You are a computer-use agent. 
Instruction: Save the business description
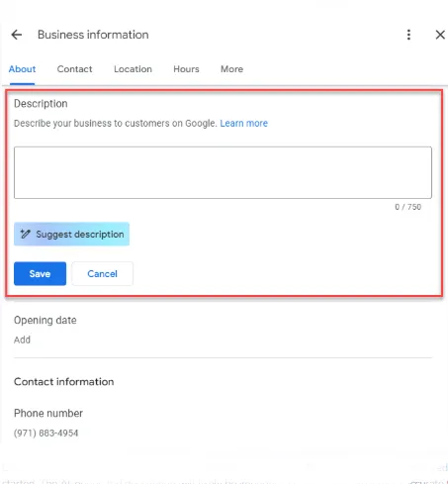pyautogui.click(x=40, y=273)
